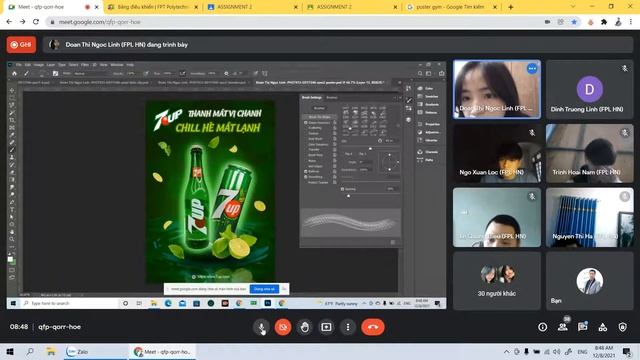
Task: Open Windows Start menu on taskbar
Action: point(10,351)
